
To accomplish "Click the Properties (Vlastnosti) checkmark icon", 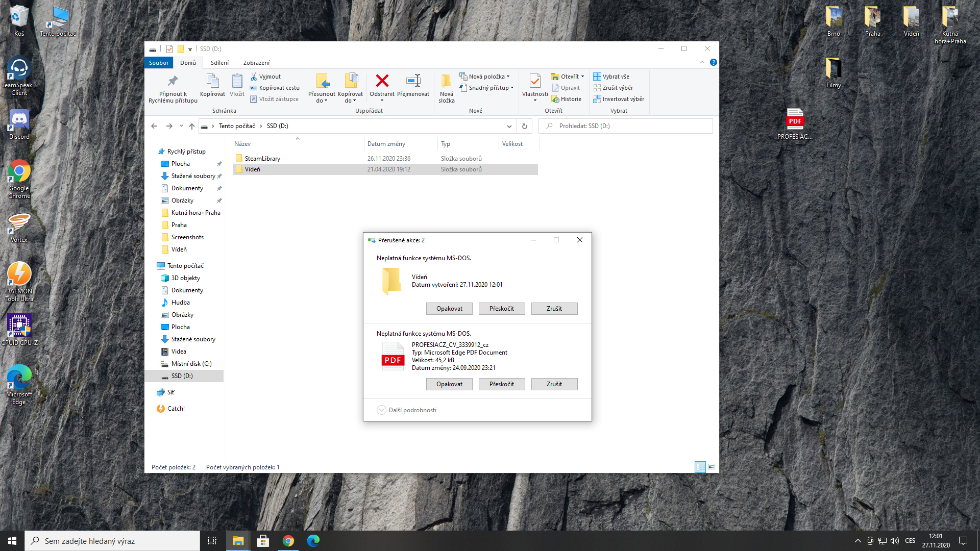I will pyautogui.click(x=535, y=82).
